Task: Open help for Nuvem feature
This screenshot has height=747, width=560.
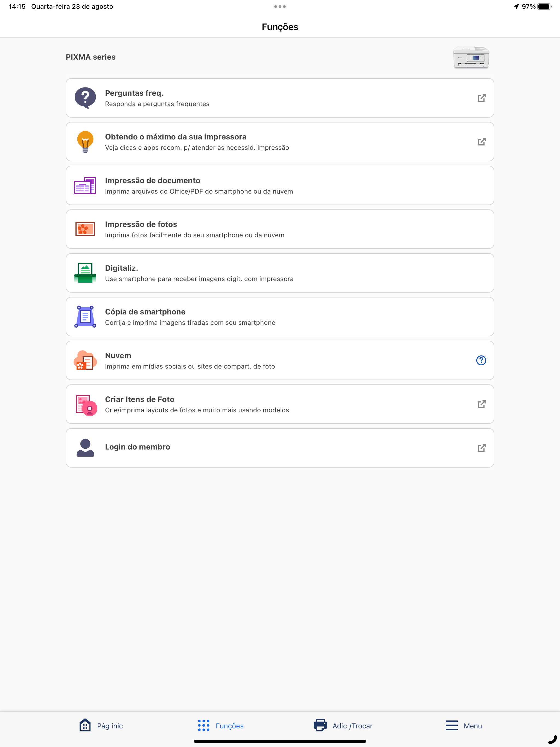Action: (x=481, y=360)
